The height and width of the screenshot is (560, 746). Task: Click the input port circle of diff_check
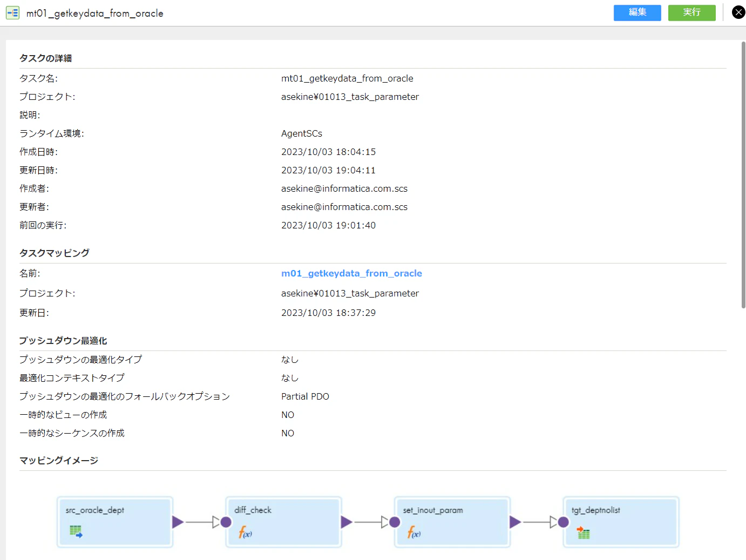pyautogui.click(x=226, y=522)
